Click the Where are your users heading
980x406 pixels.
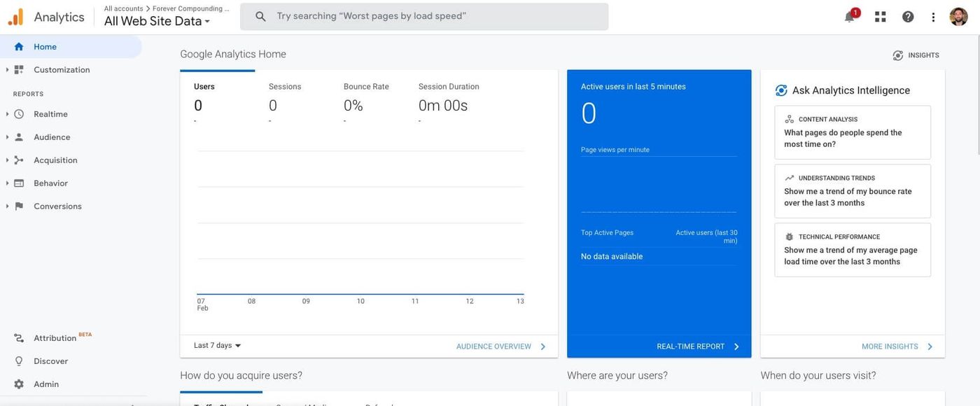[x=617, y=375]
